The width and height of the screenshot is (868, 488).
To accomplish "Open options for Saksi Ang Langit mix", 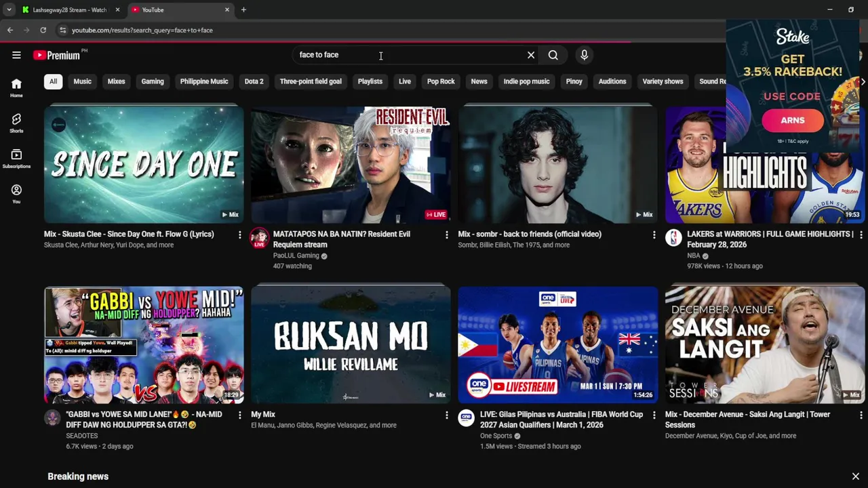I will coord(861,415).
